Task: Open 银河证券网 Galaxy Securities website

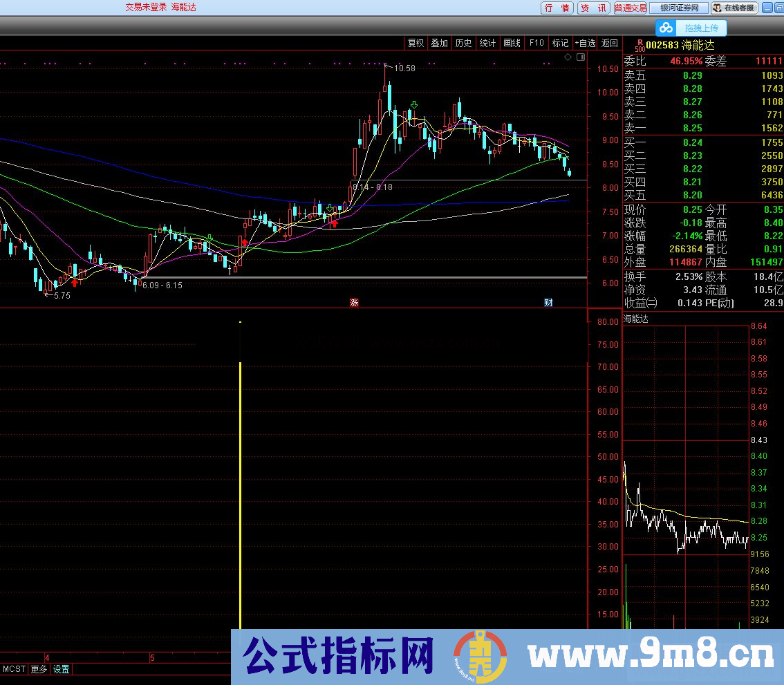Action: tap(678, 8)
